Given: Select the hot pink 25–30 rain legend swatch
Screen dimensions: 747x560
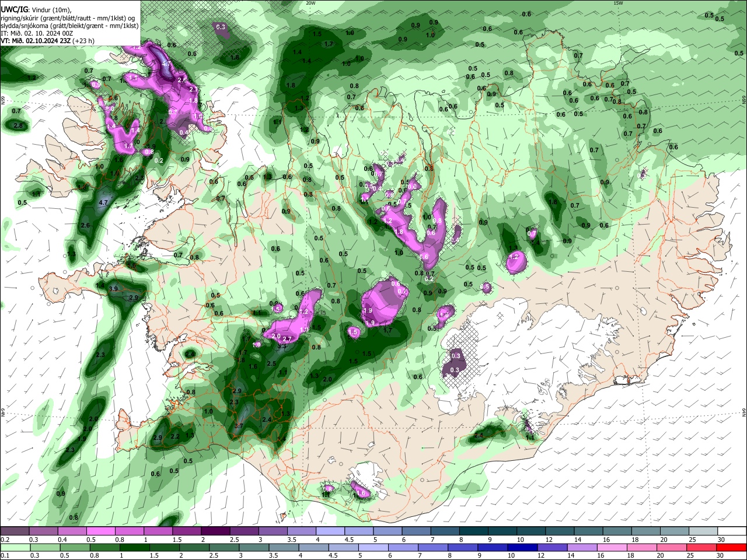Looking at the screenshot, I should point(703,547).
